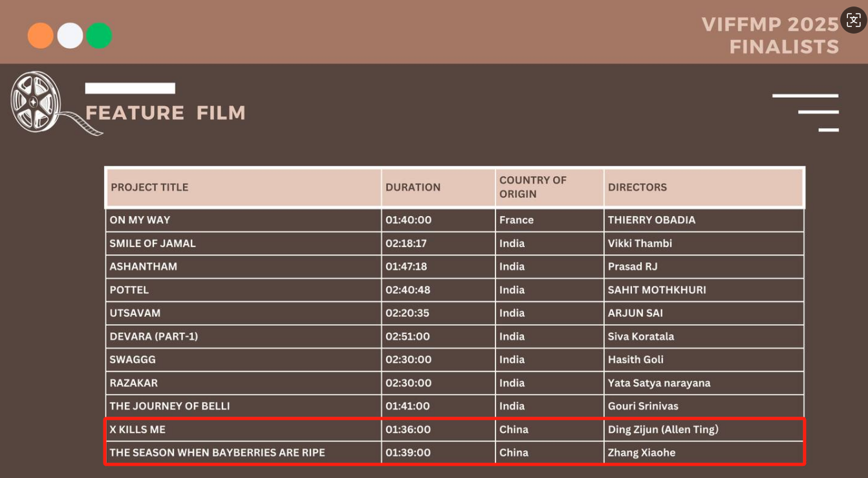The width and height of the screenshot is (868, 478).
Task: Click France in the country column
Action: pyautogui.click(x=516, y=220)
